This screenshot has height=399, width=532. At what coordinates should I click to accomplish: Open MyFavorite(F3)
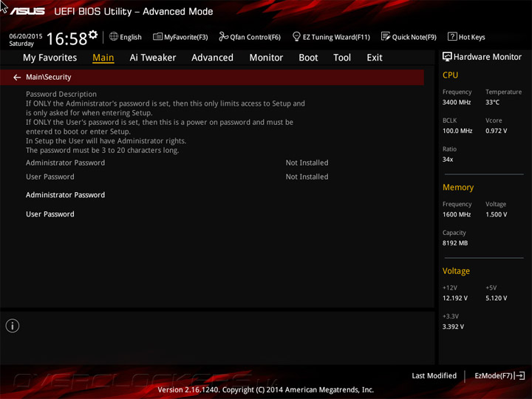(186, 37)
